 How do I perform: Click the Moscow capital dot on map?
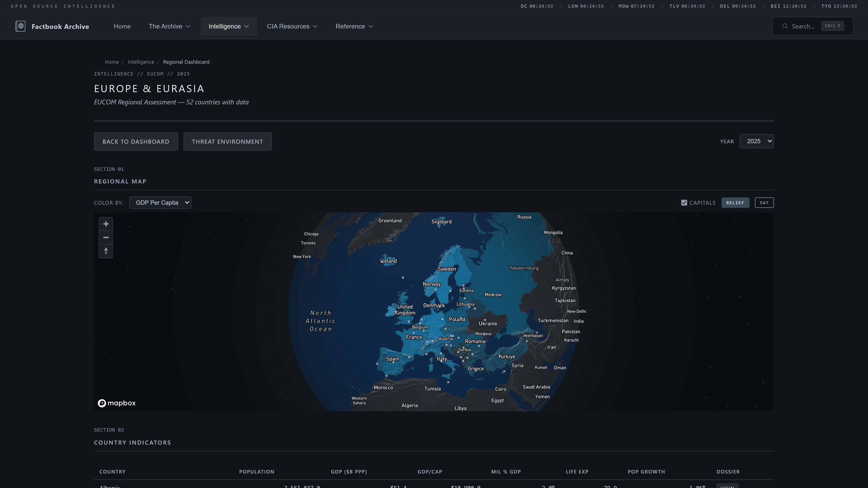[493, 295]
